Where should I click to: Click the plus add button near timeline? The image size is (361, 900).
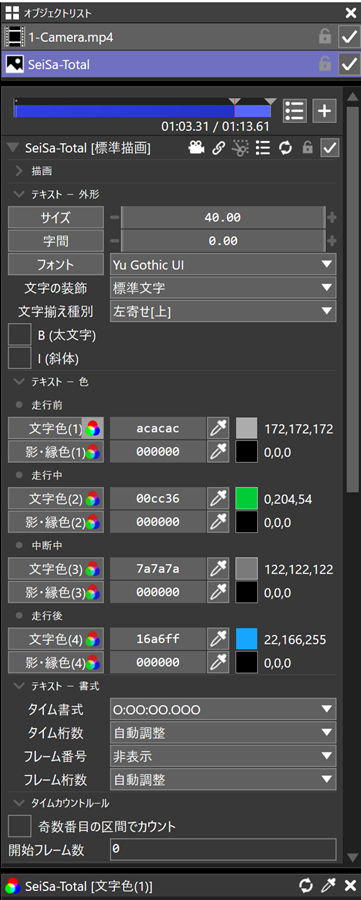[x=324, y=111]
